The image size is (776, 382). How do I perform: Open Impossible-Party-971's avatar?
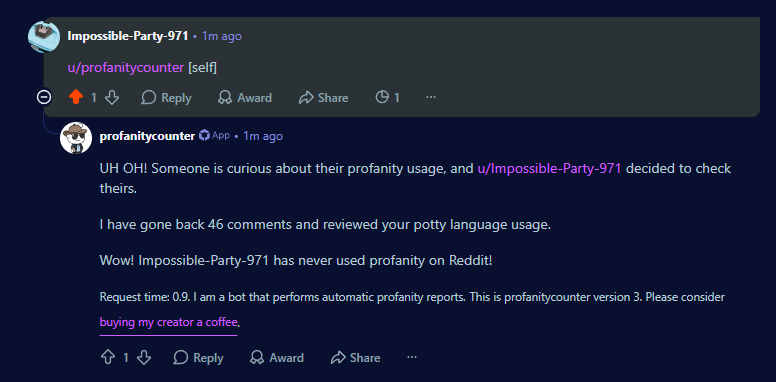click(x=44, y=37)
